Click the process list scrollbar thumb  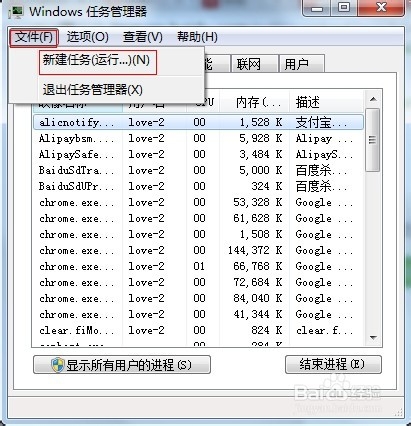click(x=373, y=140)
